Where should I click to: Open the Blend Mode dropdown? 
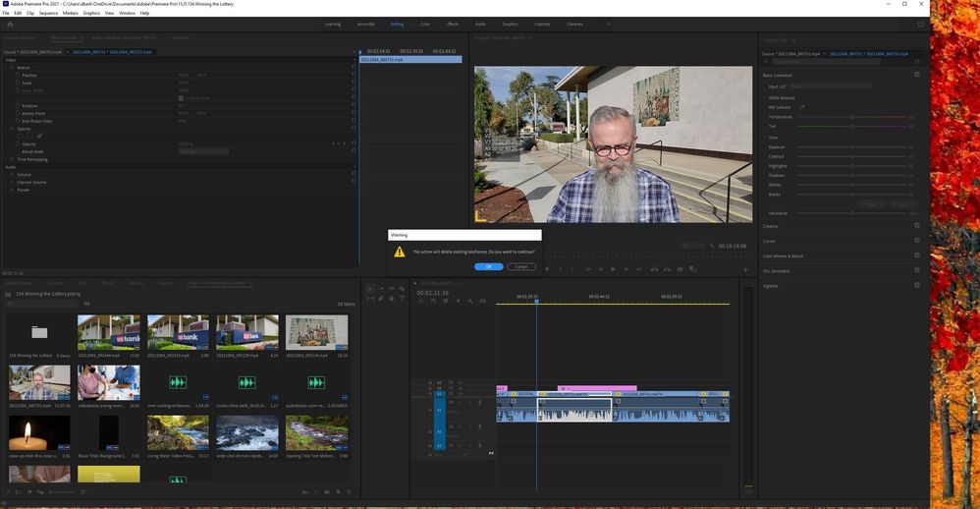click(203, 151)
